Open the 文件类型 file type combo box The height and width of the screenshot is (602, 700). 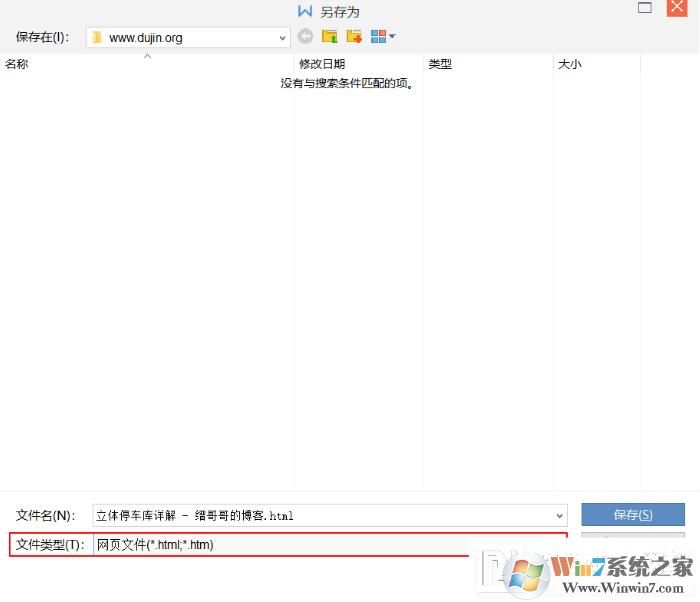[330, 545]
